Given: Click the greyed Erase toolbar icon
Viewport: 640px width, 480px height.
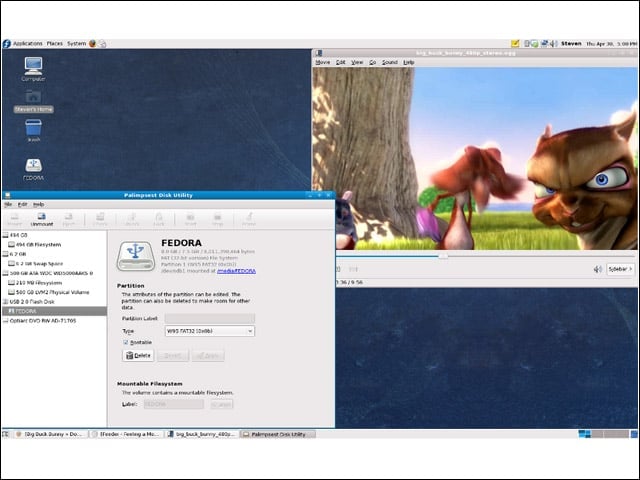Looking at the screenshot, I should [249, 219].
